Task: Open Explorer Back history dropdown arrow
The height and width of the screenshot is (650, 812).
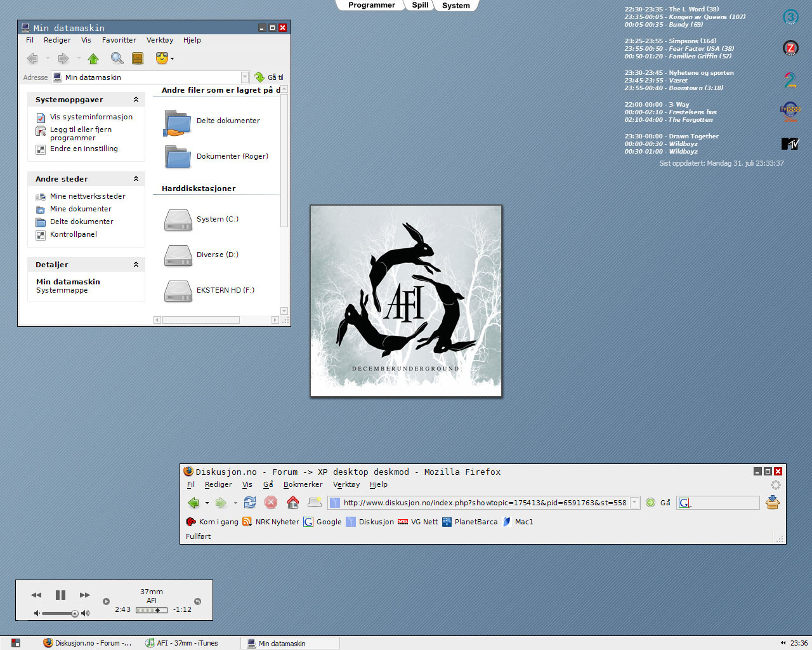Action: pyautogui.click(x=48, y=58)
